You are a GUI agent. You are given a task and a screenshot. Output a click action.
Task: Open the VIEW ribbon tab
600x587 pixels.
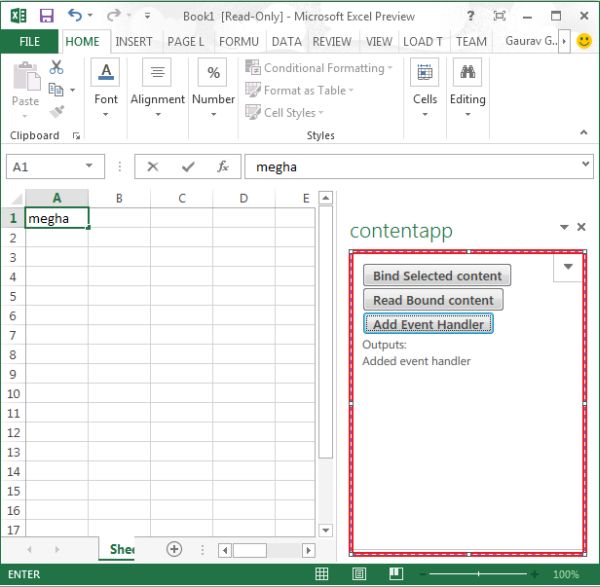379,41
